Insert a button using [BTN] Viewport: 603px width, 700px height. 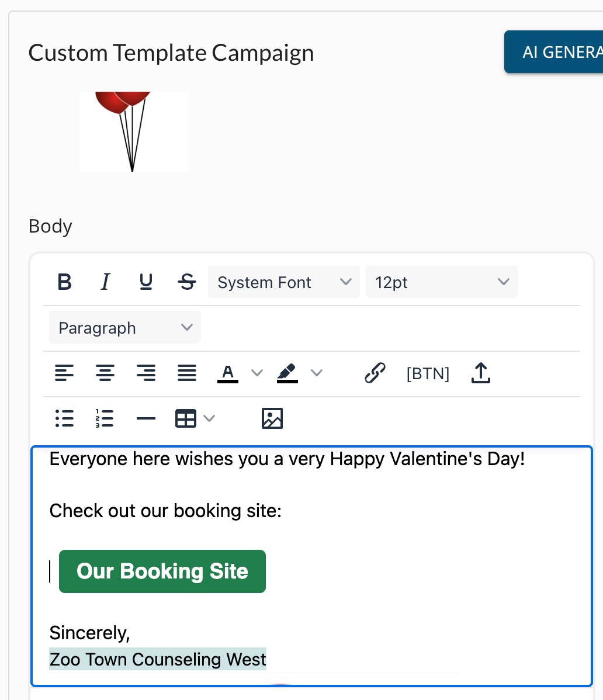pos(428,373)
